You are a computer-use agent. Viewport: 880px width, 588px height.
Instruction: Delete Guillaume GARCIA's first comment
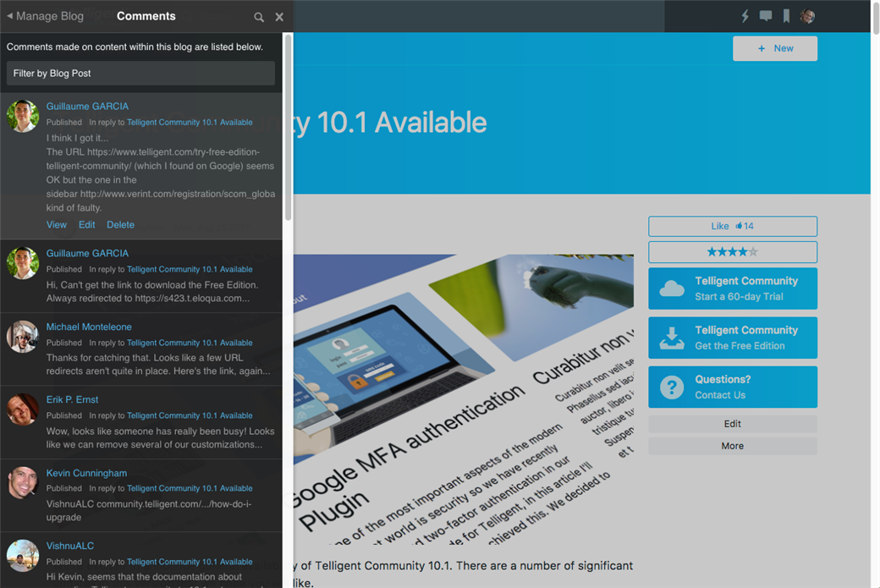pyautogui.click(x=121, y=225)
